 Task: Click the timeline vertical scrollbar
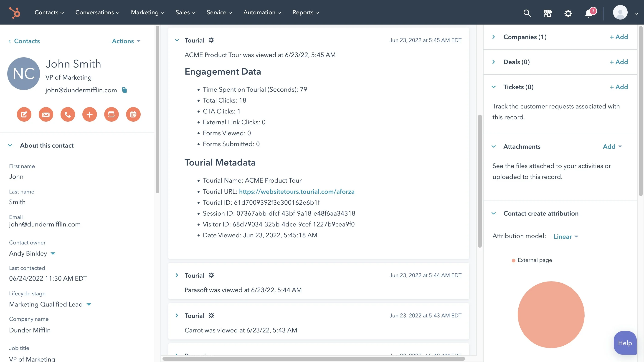pyautogui.click(x=480, y=181)
